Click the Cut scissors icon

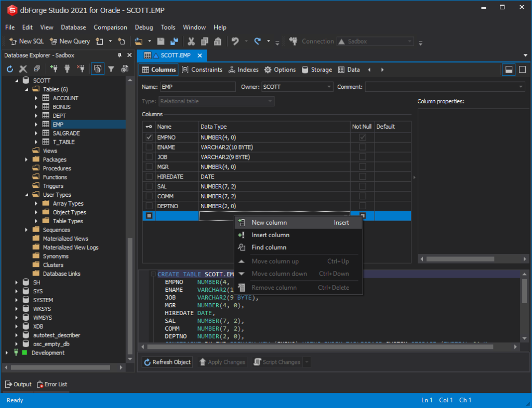tap(191, 42)
